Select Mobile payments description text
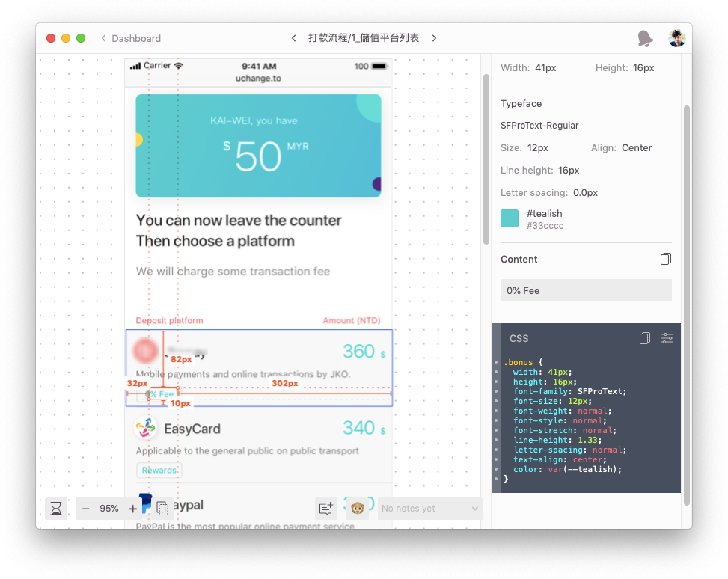Viewport: 728px width, 579px height. tap(243, 374)
